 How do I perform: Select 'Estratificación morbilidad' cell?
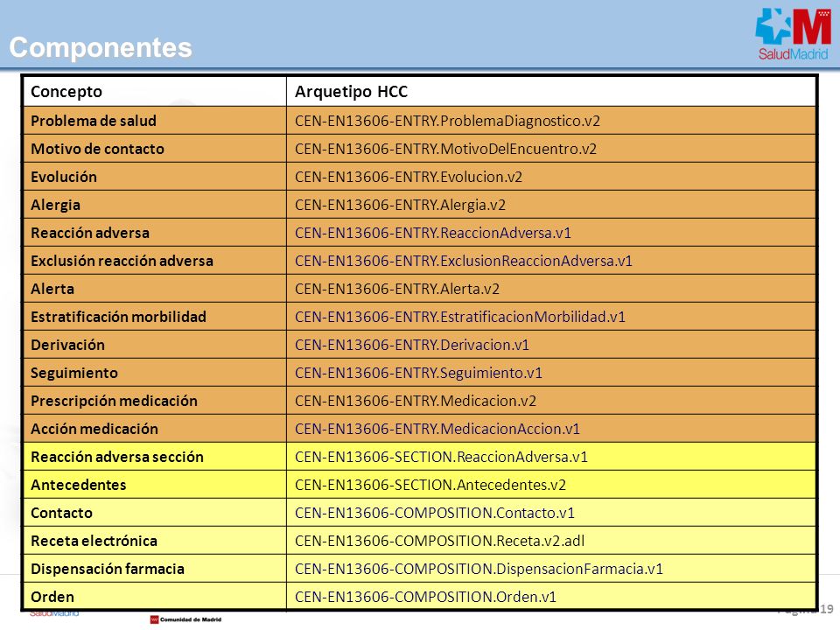155,316
